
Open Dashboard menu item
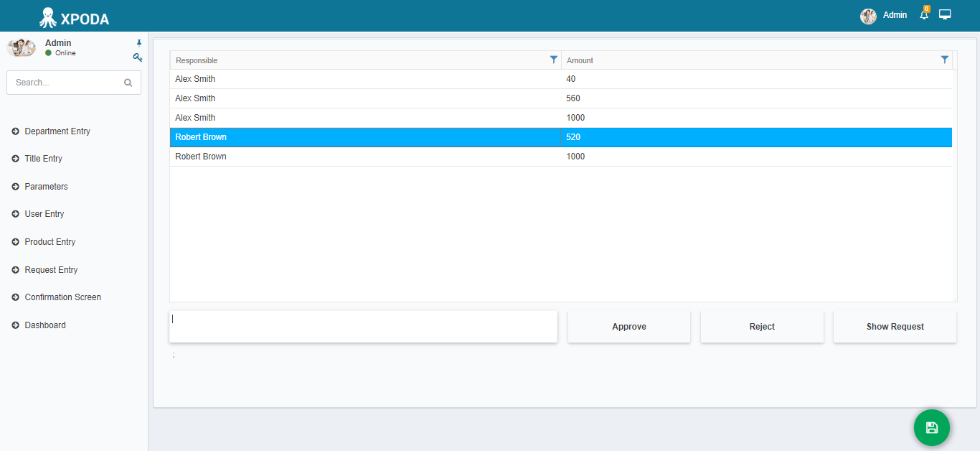pyautogui.click(x=45, y=325)
